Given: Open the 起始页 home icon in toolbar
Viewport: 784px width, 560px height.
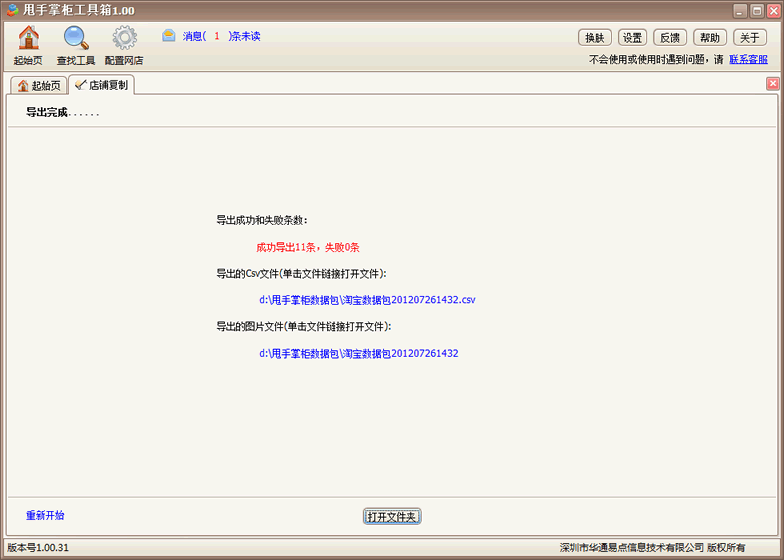Looking at the screenshot, I should 28,46.
